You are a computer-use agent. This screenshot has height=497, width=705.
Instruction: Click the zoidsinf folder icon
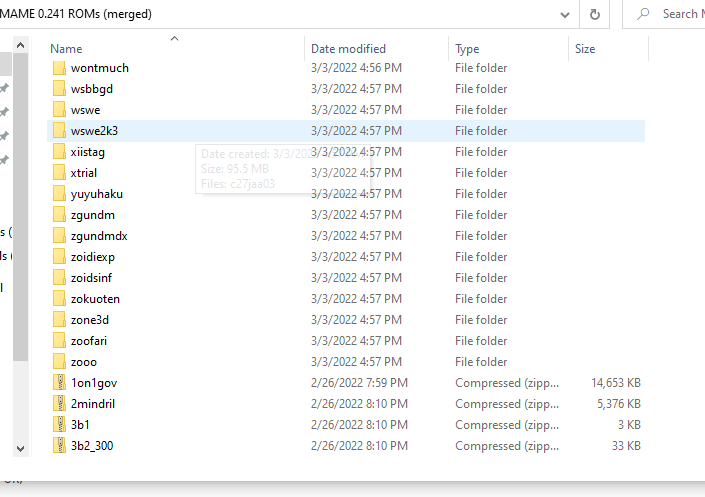coord(59,278)
